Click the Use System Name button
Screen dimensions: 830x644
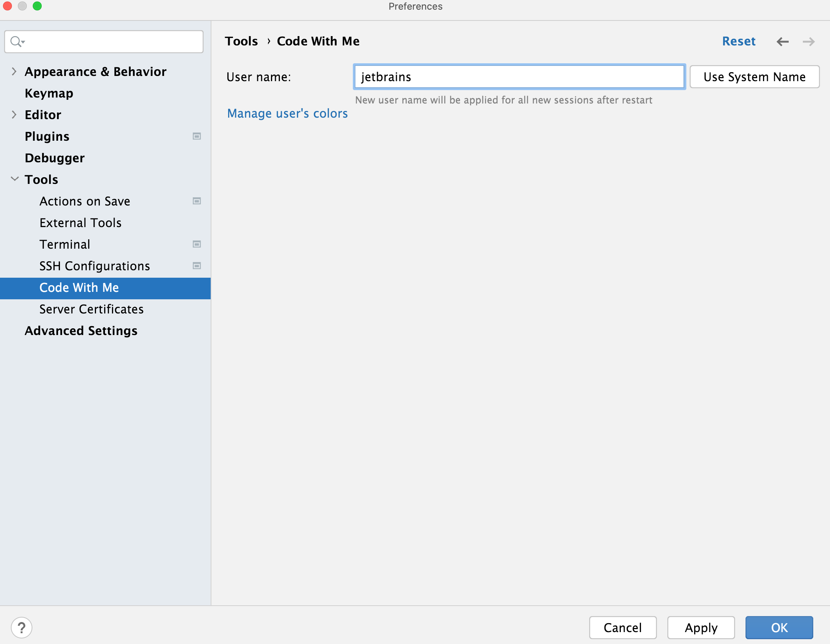(x=754, y=76)
